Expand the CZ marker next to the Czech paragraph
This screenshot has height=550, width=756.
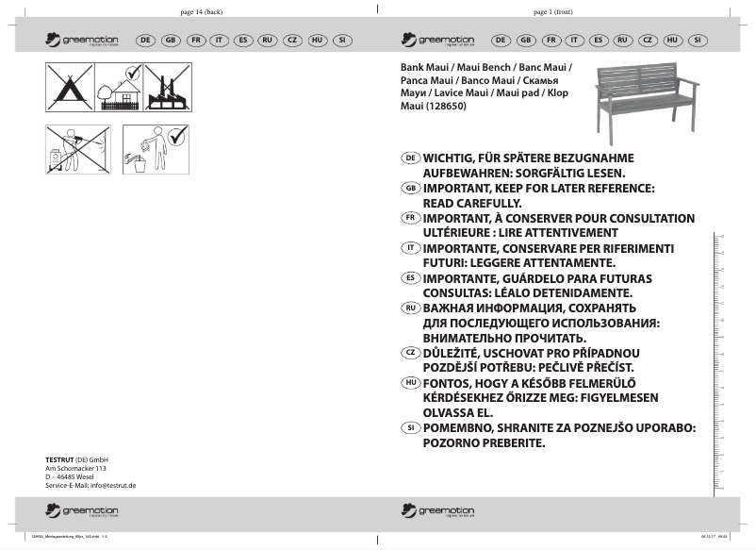click(x=409, y=355)
